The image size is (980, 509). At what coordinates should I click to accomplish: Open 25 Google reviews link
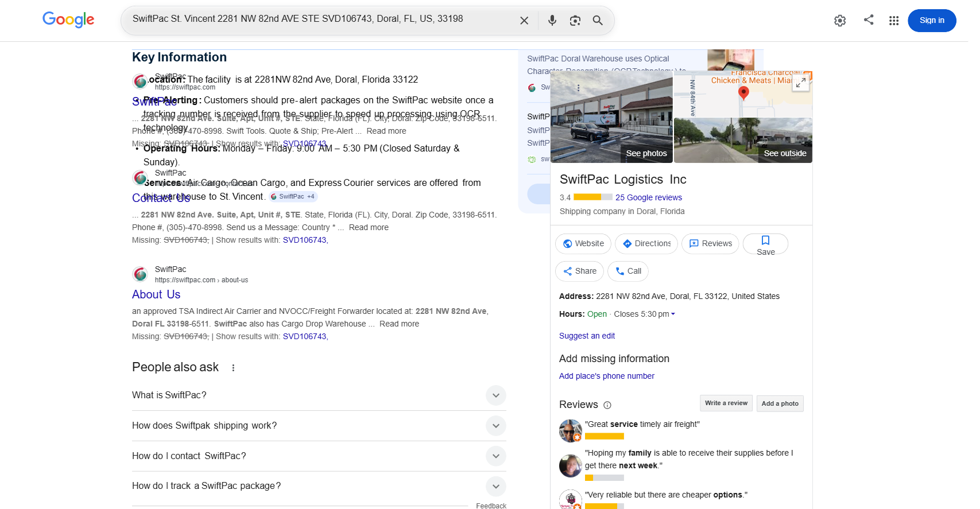[649, 197]
